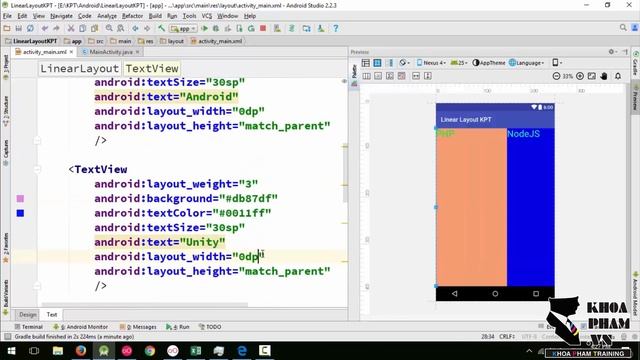Switch to the Design editor tab
This screenshot has width=640, height=360.
[x=28, y=315]
